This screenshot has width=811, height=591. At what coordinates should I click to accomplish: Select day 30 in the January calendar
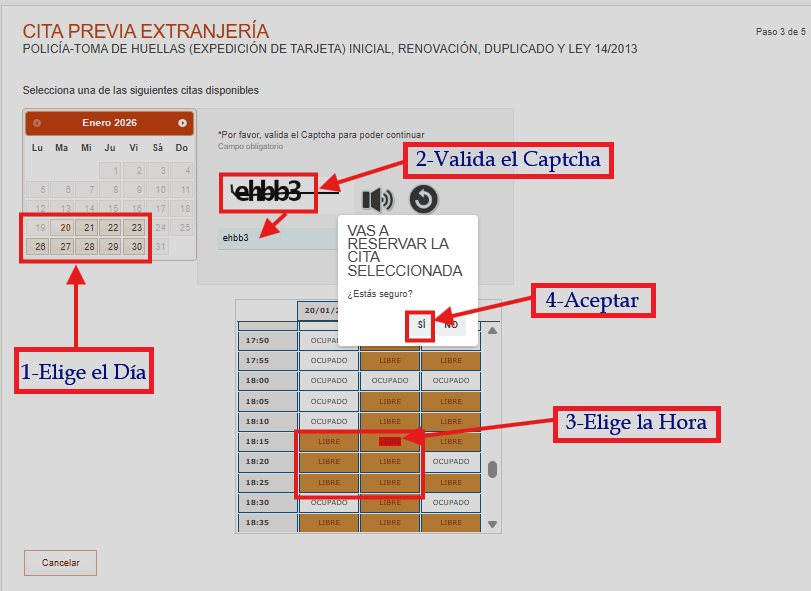[135, 247]
